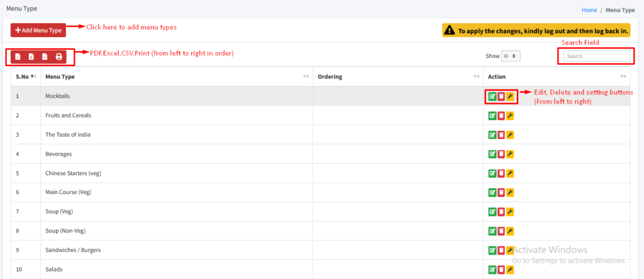Export the table to Excel

click(x=31, y=57)
